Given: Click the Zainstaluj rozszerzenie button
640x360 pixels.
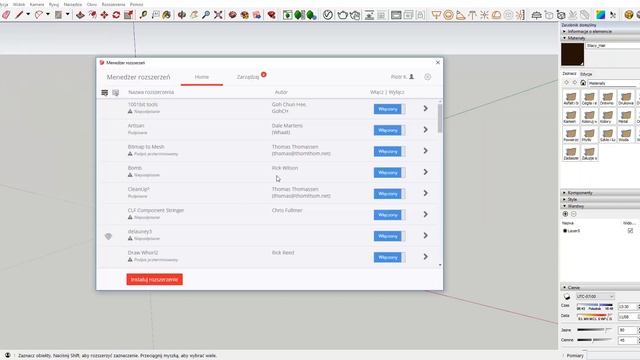Looking at the screenshot, I should (154, 280).
